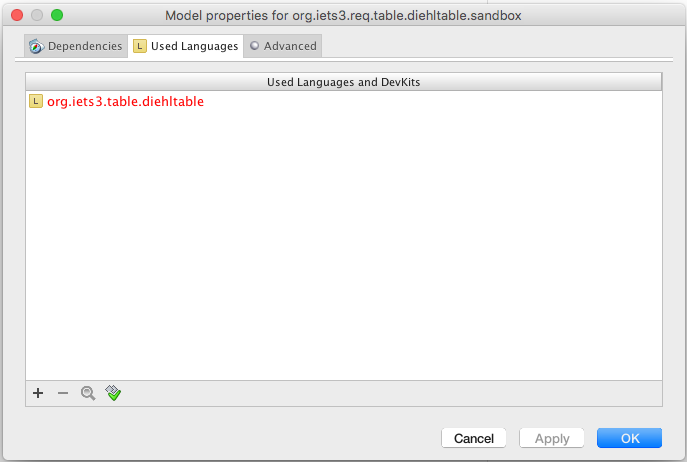Select the Used Languages tab
Screen dimensions: 687x462
point(194,46)
